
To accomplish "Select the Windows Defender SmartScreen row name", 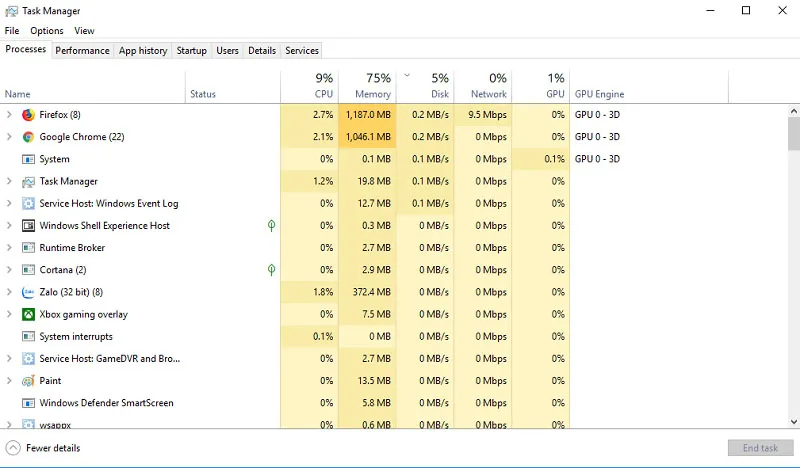I will [x=106, y=403].
